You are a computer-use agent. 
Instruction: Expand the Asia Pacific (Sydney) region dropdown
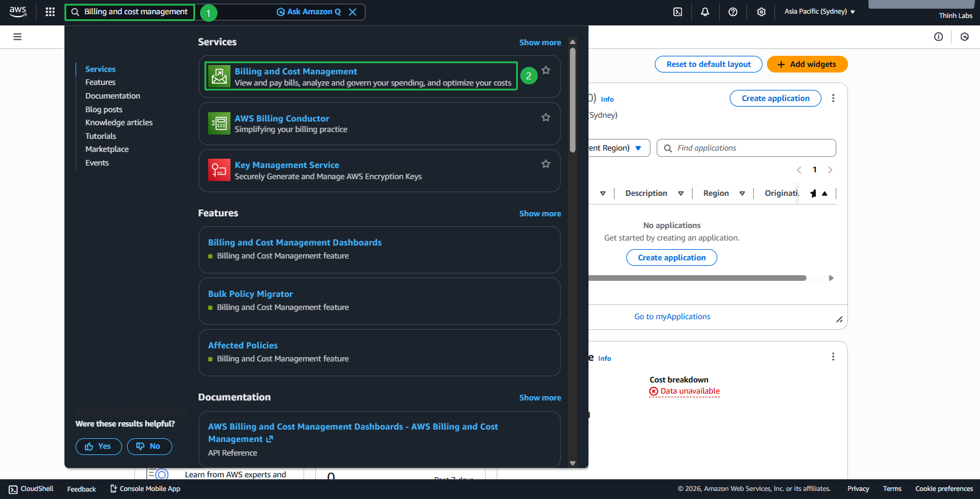(819, 12)
